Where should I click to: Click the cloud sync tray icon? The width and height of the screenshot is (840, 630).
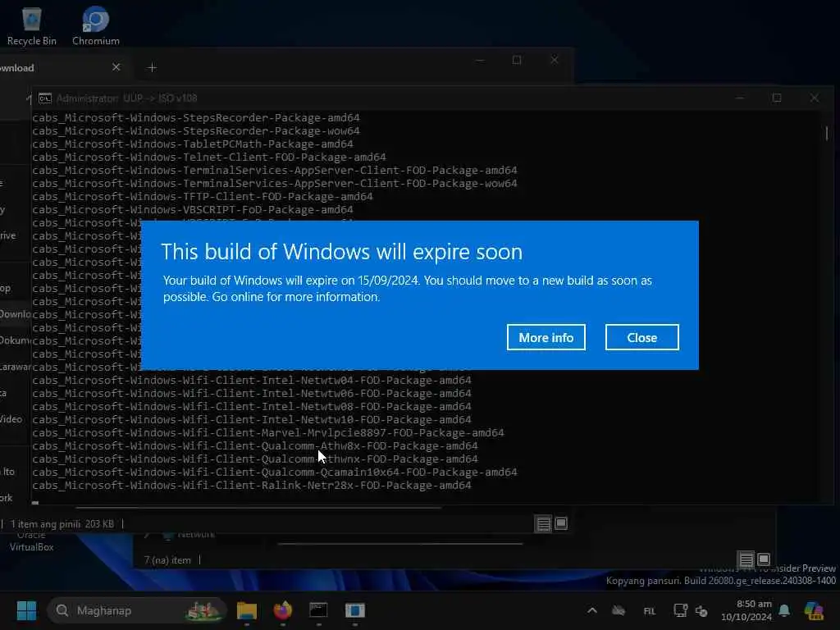click(619, 610)
